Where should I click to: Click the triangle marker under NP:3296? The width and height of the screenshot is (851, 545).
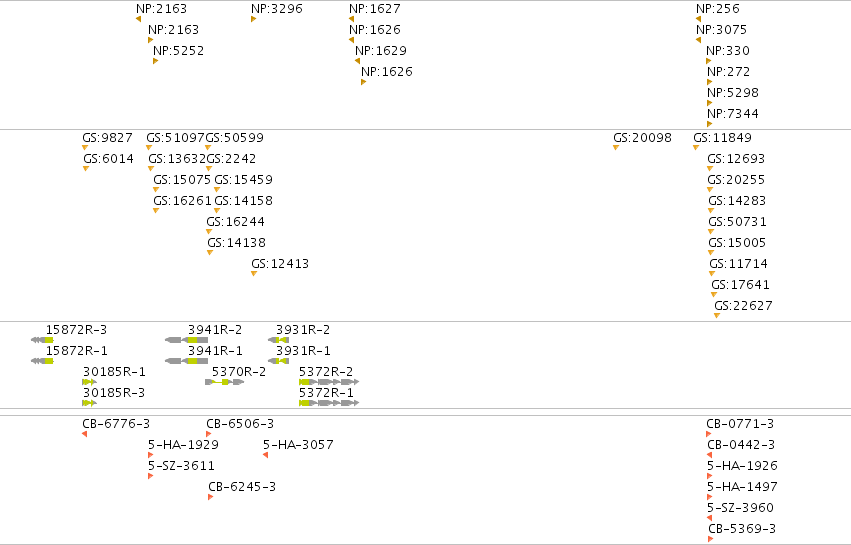point(253,19)
